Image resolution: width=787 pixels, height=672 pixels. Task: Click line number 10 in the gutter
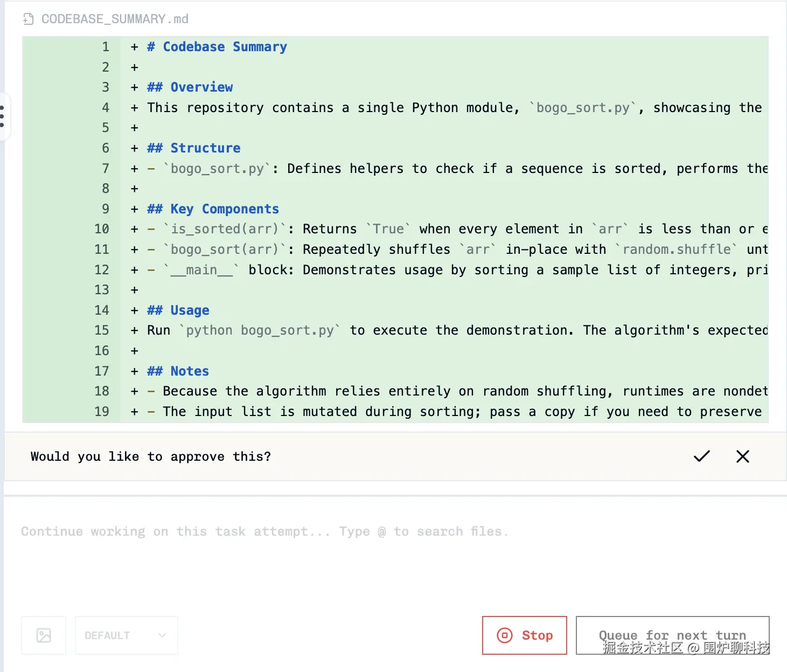coord(102,229)
